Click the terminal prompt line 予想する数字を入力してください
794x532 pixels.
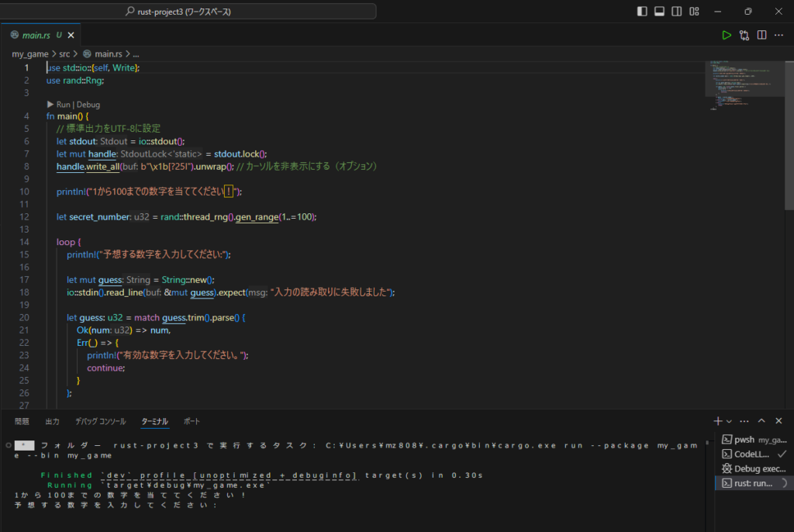click(x=116, y=505)
